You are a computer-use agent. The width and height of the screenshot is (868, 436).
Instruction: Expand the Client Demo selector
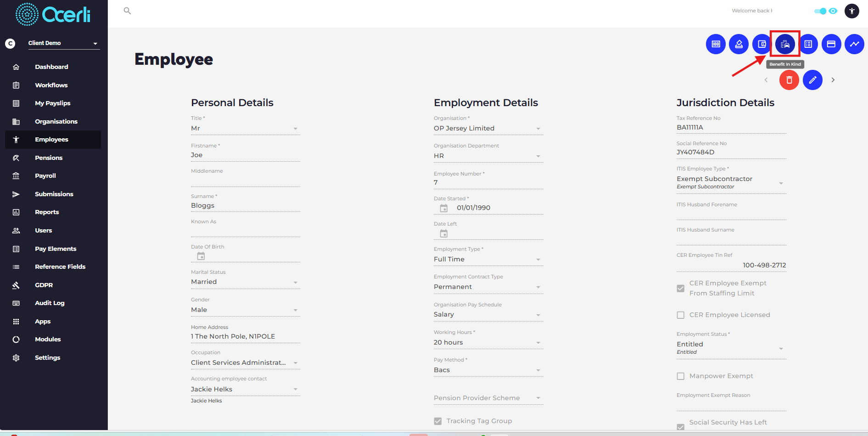coord(64,43)
